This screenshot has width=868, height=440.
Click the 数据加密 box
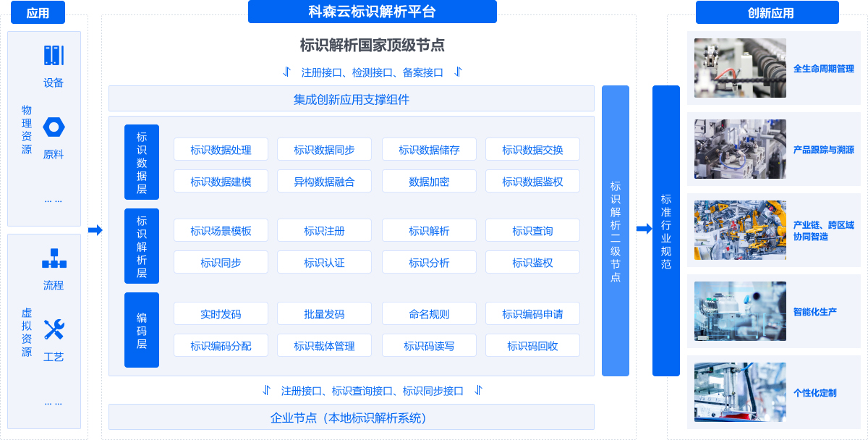429,182
